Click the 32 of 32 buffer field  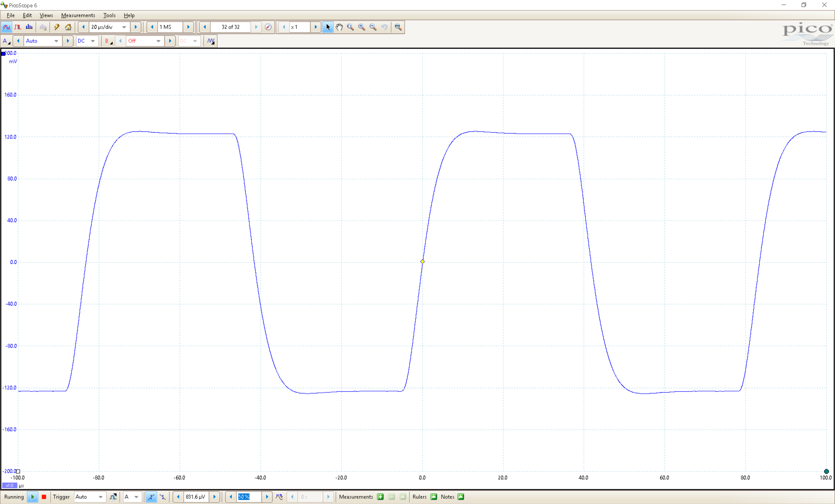pyautogui.click(x=230, y=27)
